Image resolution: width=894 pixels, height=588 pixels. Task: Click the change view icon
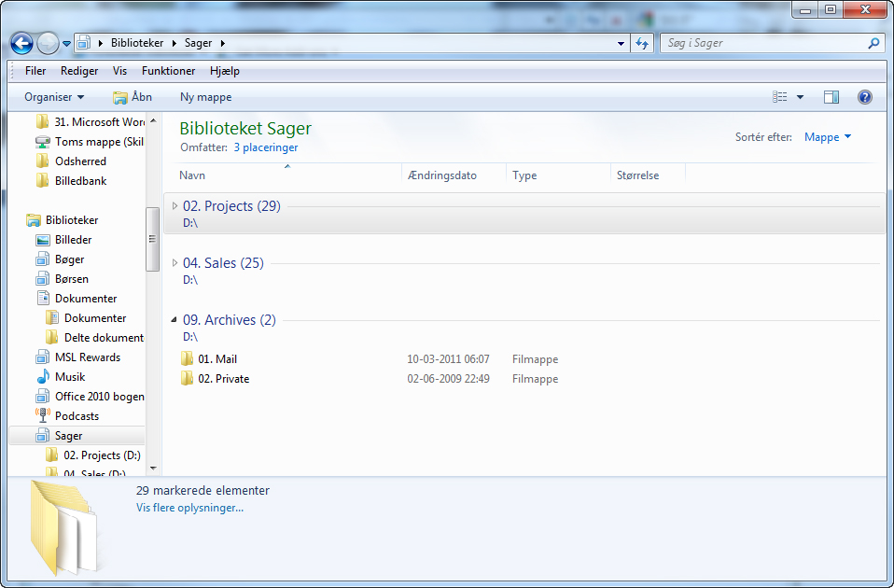(780, 97)
